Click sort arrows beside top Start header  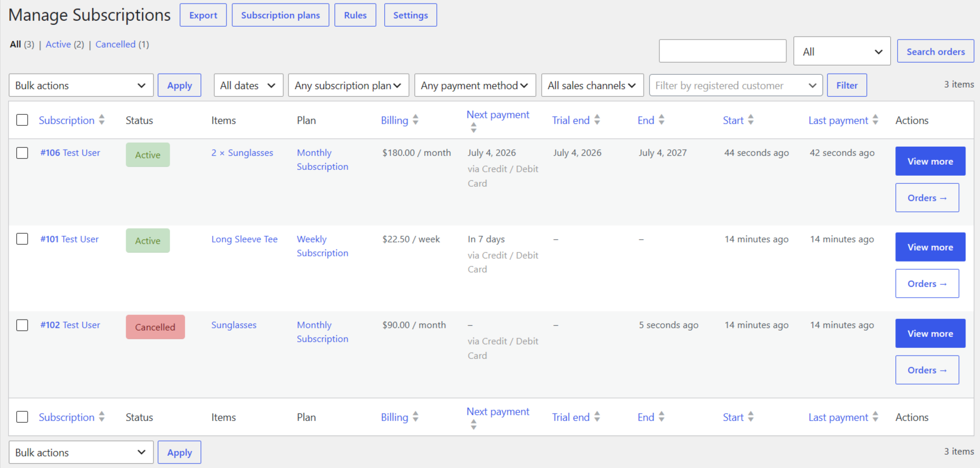point(751,119)
